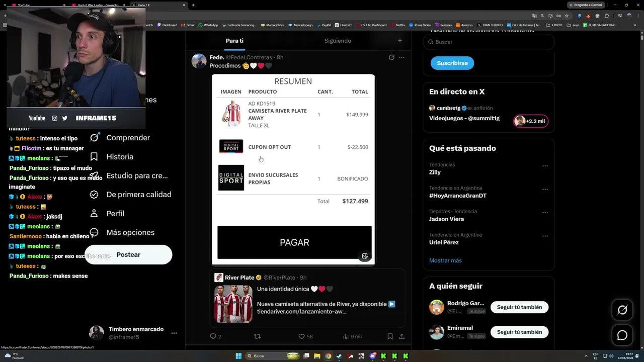Click the taskbar Buscar search box

click(272, 356)
